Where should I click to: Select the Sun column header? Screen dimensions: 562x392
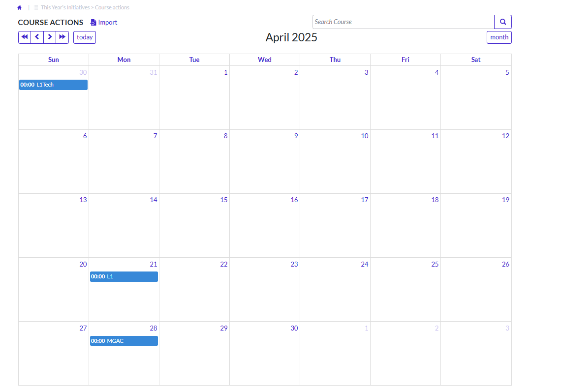pyautogui.click(x=53, y=60)
